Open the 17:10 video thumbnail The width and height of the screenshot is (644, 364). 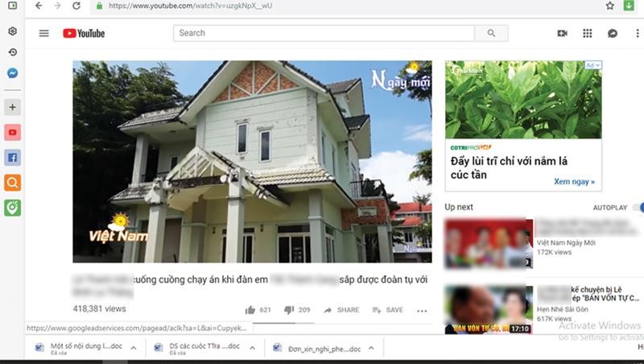[489, 310]
